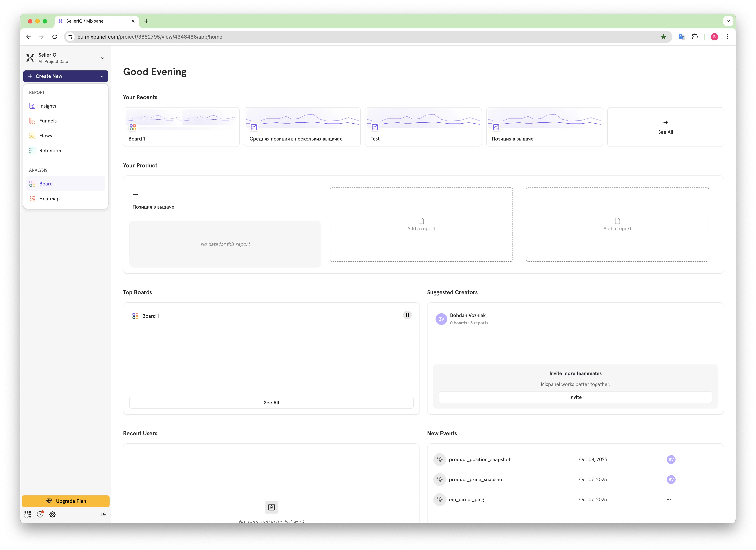This screenshot has height=550, width=756.
Task: Click See All under Top Boards
Action: pos(271,403)
